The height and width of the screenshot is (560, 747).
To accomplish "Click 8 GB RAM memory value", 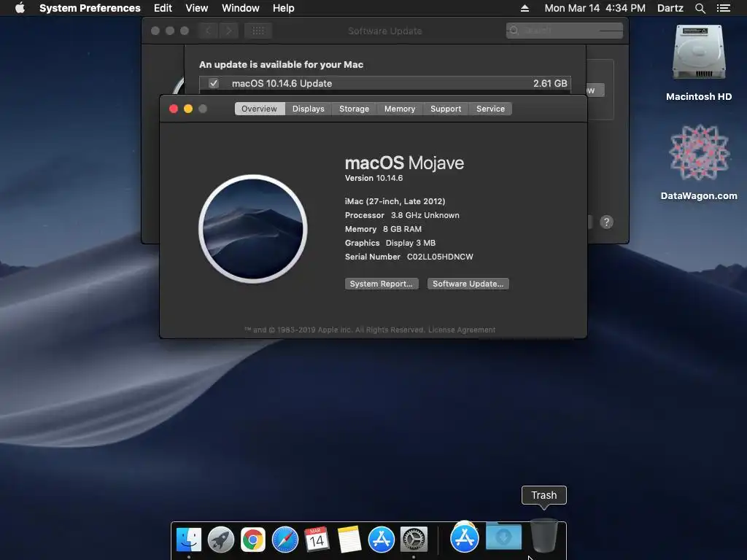I will click(x=402, y=229).
